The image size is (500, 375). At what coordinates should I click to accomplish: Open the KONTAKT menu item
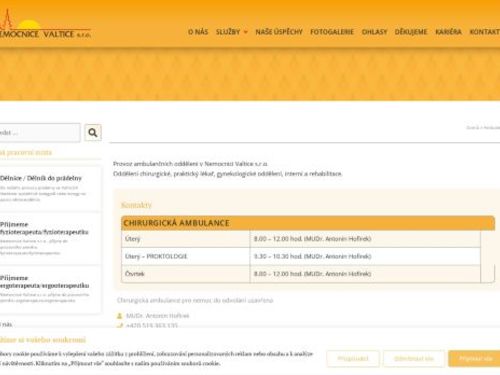[485, 32]
